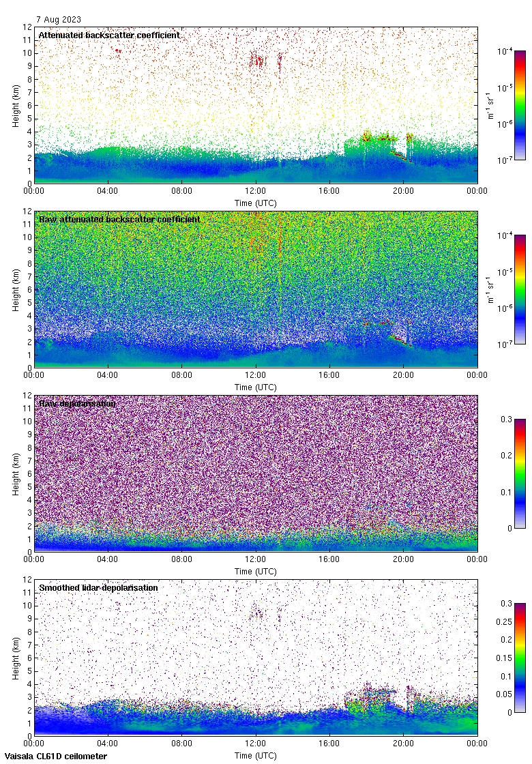Click the "16:00" time tick of the Smoothed lidar depolarisation plot
The height and width of the screenshot is (764, 532).
[x=329, y=744]
